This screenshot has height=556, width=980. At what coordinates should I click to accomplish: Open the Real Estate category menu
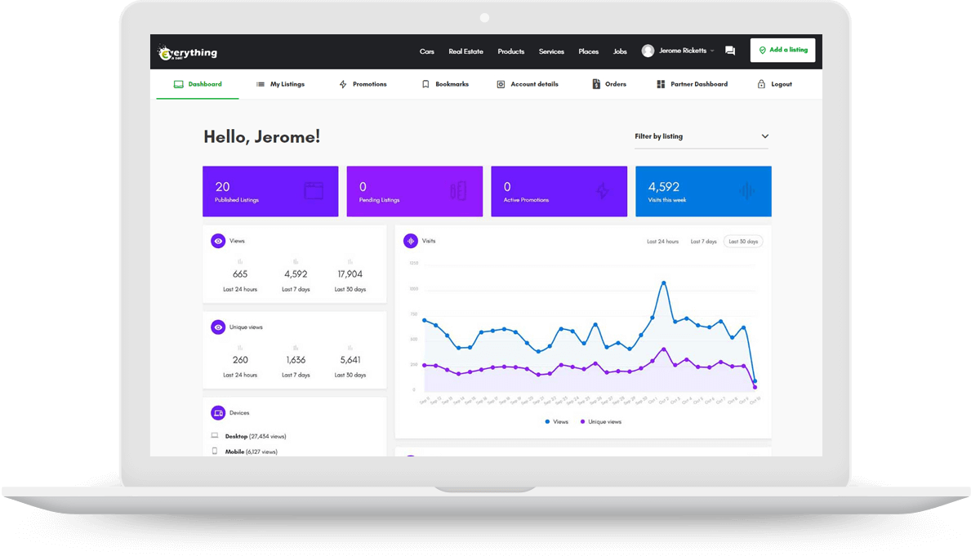[x=465, y=51]
